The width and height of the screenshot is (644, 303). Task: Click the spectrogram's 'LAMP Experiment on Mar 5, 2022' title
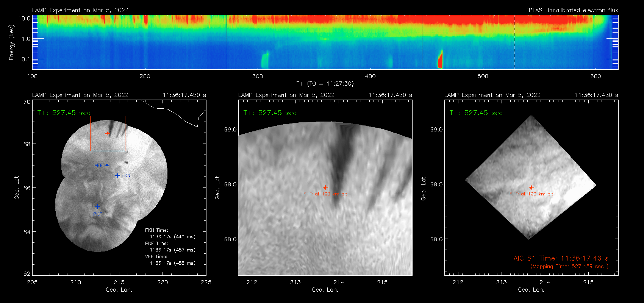point(80,10)
